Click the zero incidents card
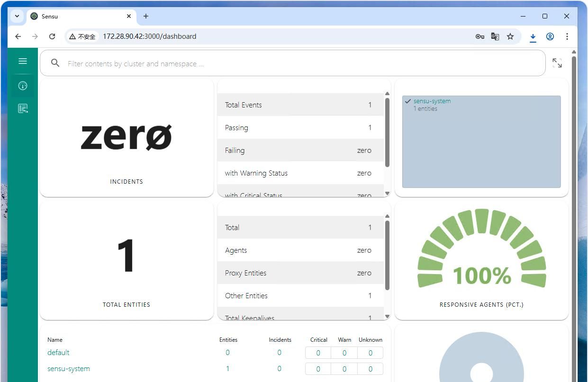Image resolution: width=588 pixels, height=382 pixels. click(127, 138)
